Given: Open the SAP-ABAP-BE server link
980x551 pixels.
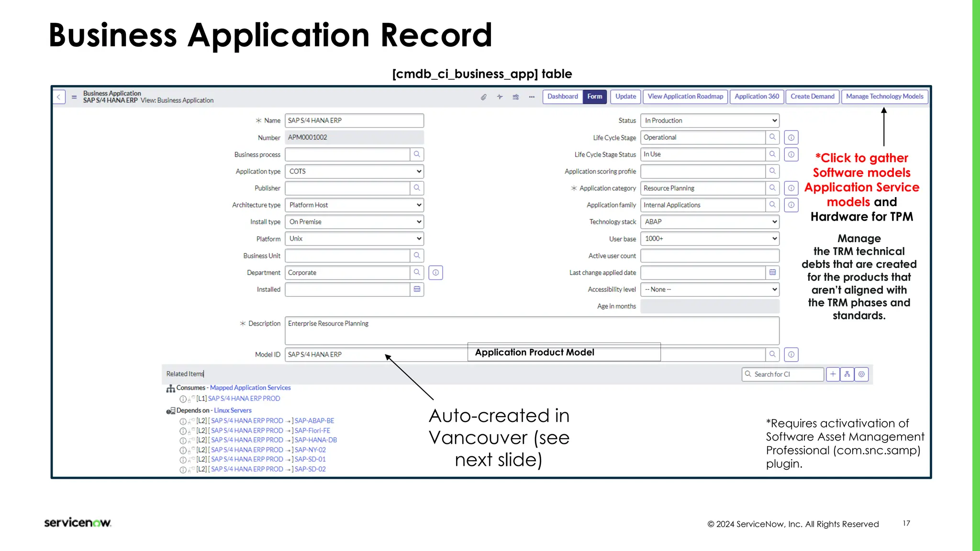Looking at the screenshot, I should coord(314,421).
